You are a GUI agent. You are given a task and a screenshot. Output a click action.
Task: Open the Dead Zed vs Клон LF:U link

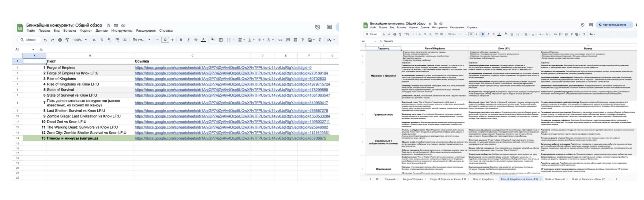pyautogui.click(x=232, y=122)
